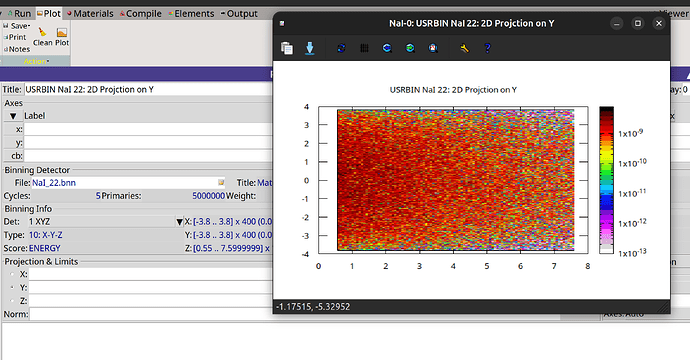Open gnuplot help question mark
This screenshot has height=360, width=690.
pos(487,48)
